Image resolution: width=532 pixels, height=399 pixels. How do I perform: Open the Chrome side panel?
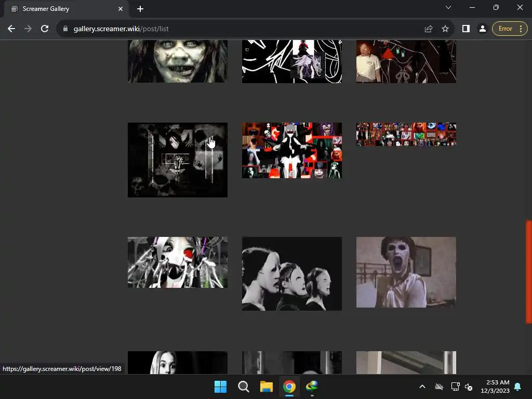point(466,29)
